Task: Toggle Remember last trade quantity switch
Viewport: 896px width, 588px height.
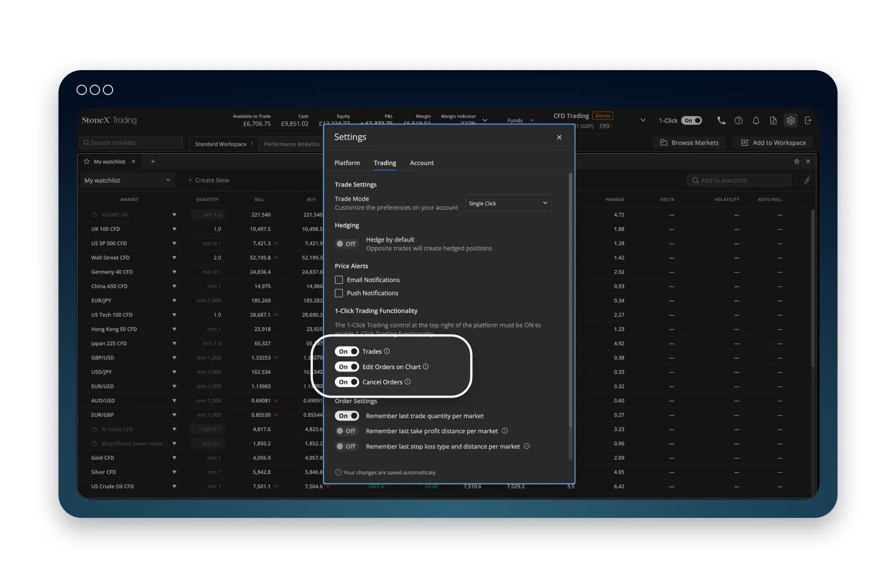Action: (x=347, y=416)
